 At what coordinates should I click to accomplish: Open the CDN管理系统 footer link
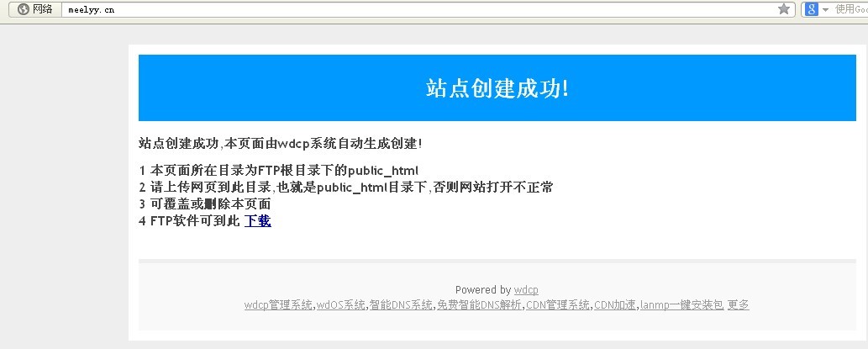pos(558,304)
